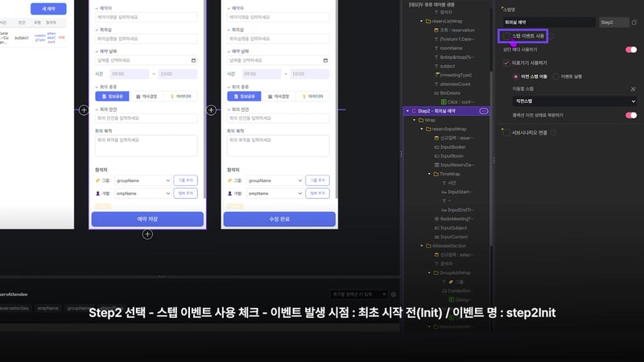Enable the 서브시나리오 연결 checkbox

click(507, 133)
